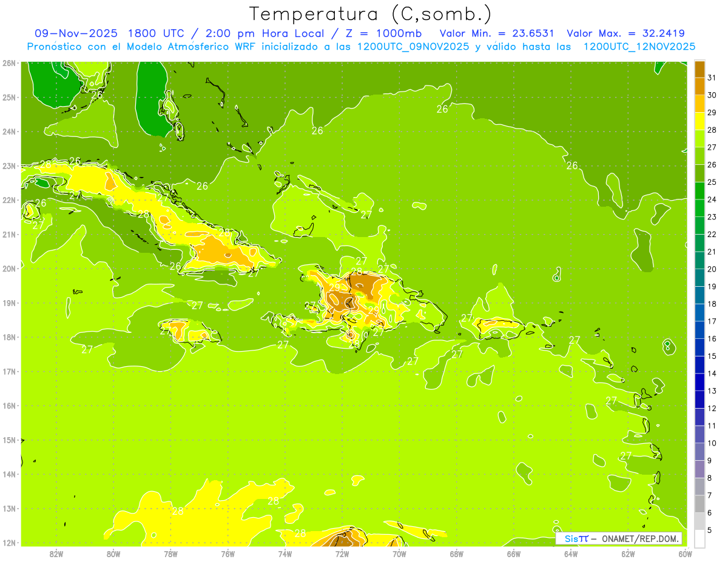728x562 pixels.
Task: Click the '22N' latitude axis label
Action: pos(8,200)
